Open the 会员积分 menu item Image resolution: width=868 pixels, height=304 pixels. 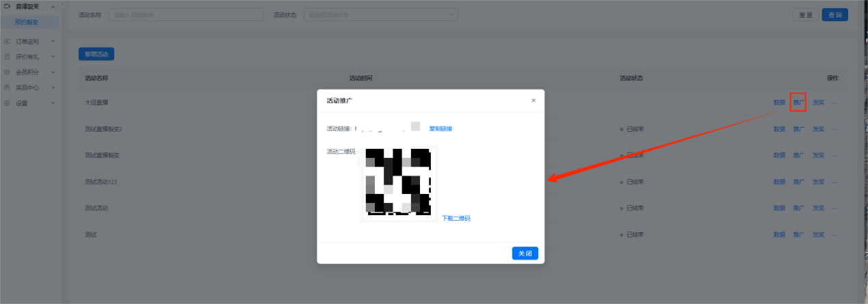(27, 72)
